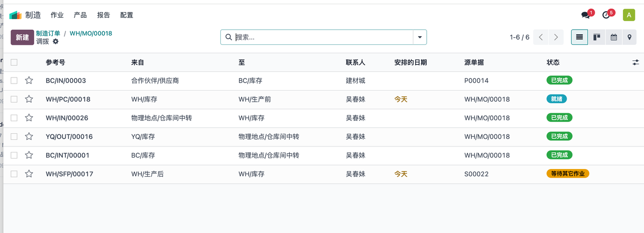
Task: Open the Manufacturing app logo icon
Action: (16, 15)
